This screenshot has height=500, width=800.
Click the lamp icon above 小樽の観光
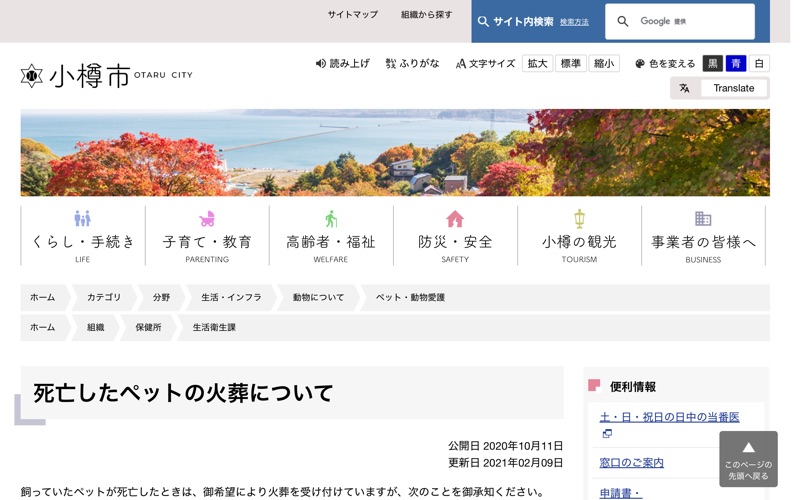[579, 218]
